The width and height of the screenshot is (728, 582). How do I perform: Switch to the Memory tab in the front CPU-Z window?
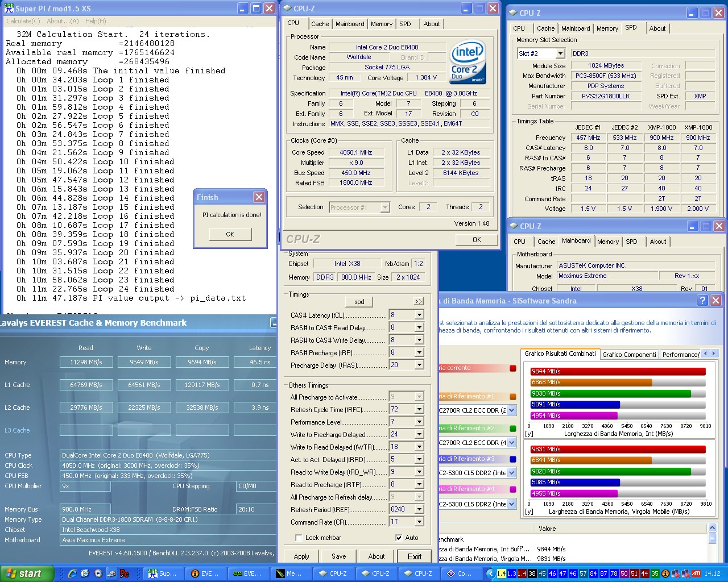pyautogui.click(x=382, y=24)
